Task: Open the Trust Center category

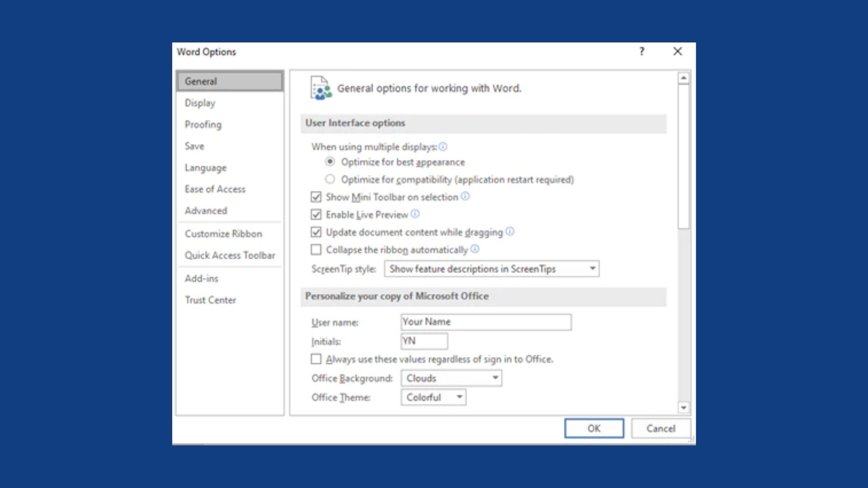Action: [230, 300]
